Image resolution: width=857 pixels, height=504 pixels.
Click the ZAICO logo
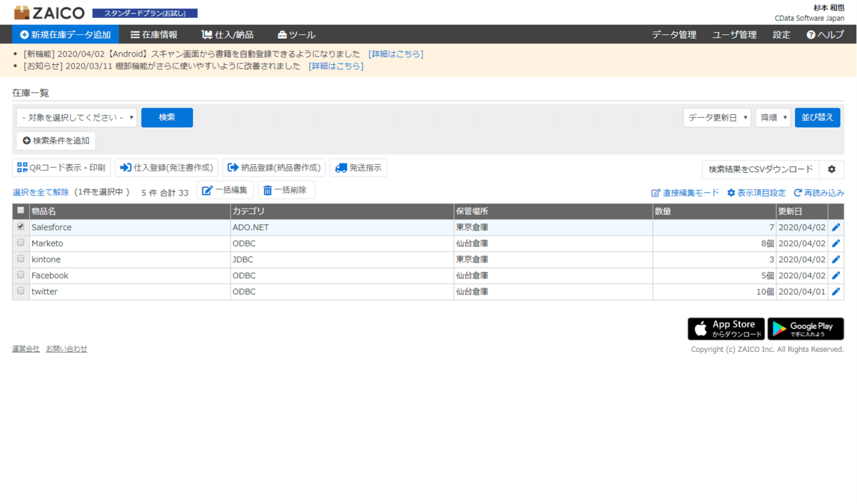point(49,13)
